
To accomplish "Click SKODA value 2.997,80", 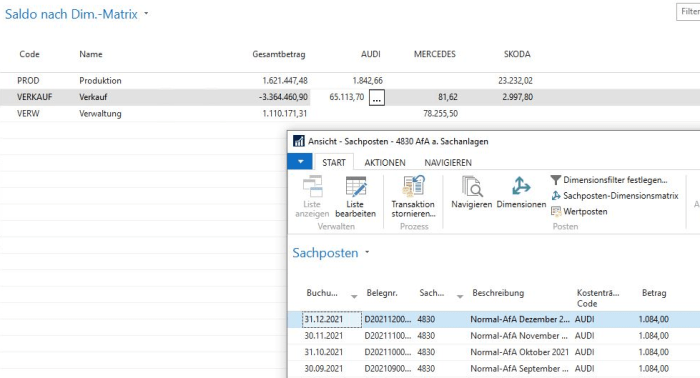I will (517, 97).
